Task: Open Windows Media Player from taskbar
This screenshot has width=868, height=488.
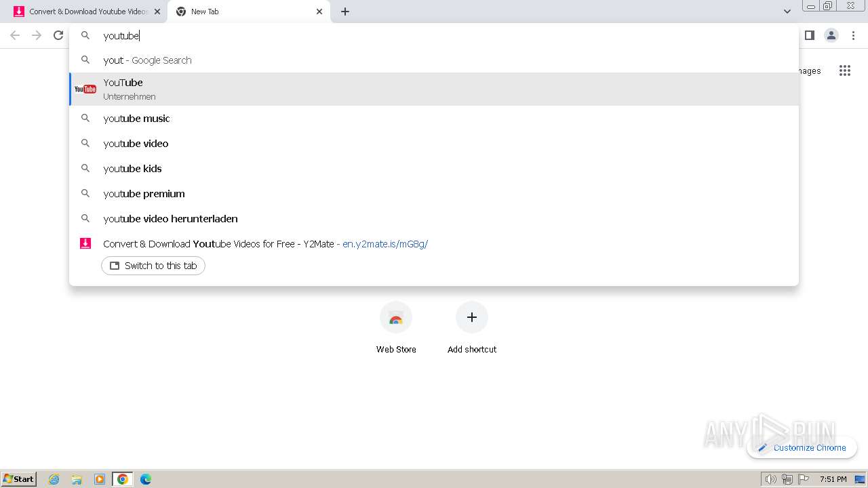Action: pos(100,479)
